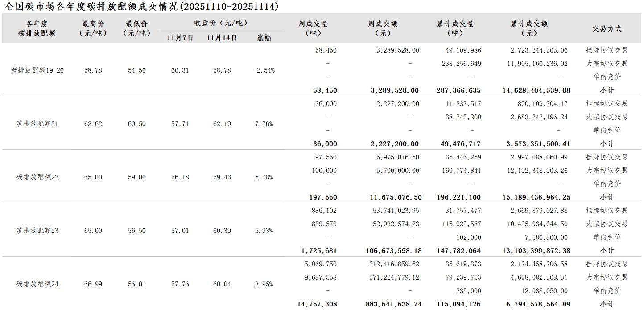644x310 pixels.
Task: Click the 累计成交额 column header
Action: (x=529, y=28)
